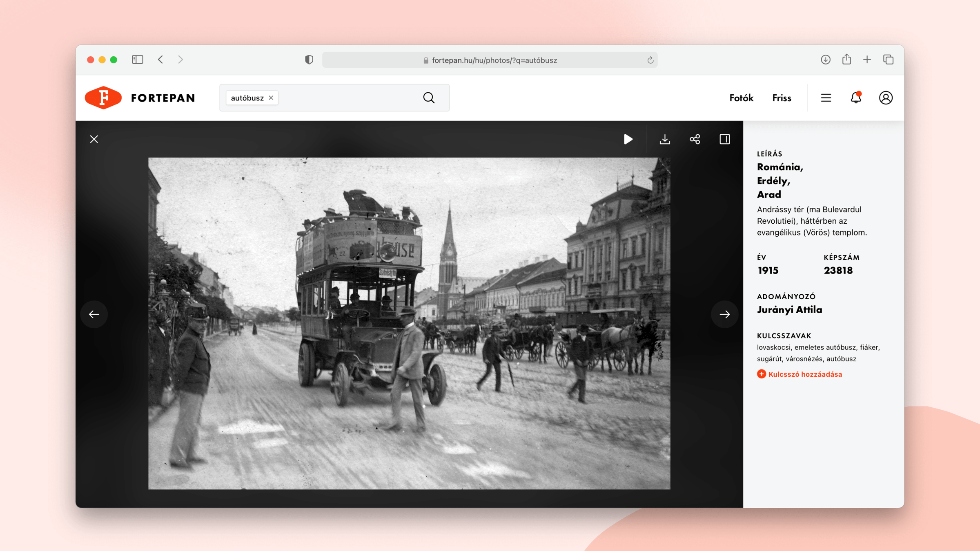Open the Friss menu item

tap(782, 98)
